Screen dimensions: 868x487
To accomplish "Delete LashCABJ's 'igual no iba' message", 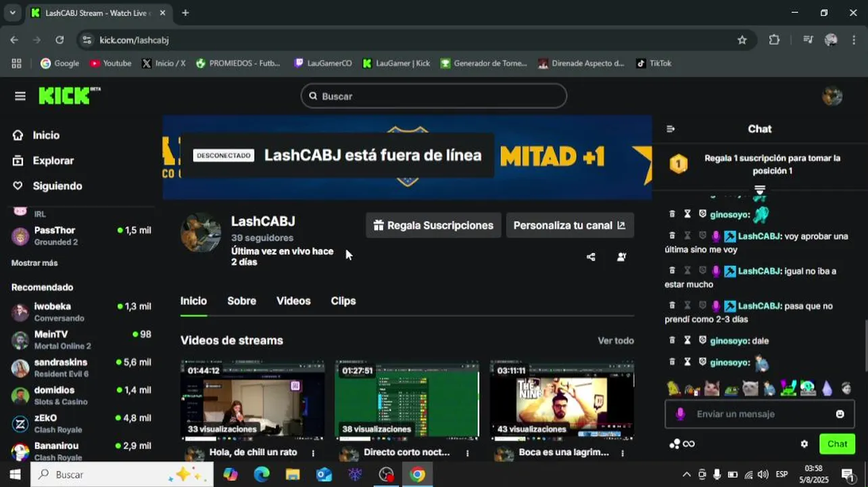I will 672,271.
